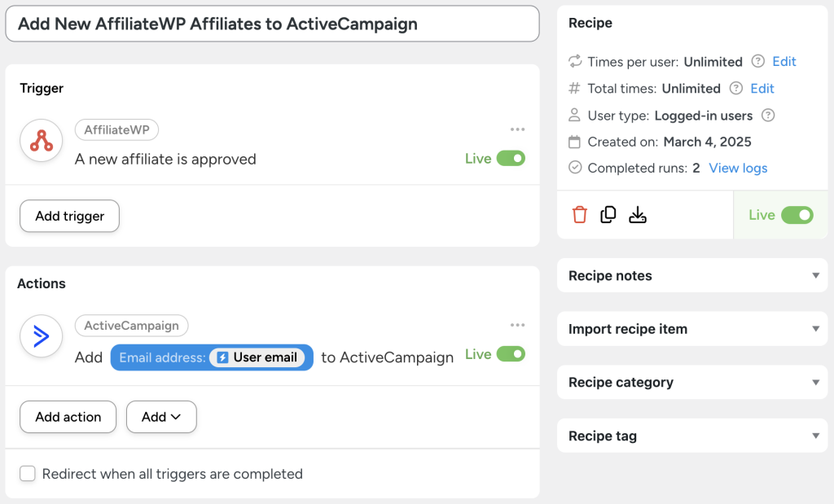Delete the recipe with the trash icon
Viewport: 834px width, 504px height.
coord(579,214)
